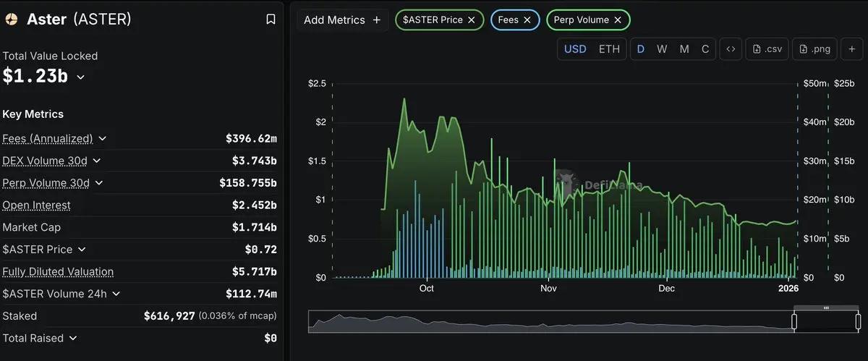Select weekly W chart grouping
The image size is (868, 361).
coord(662,49)
